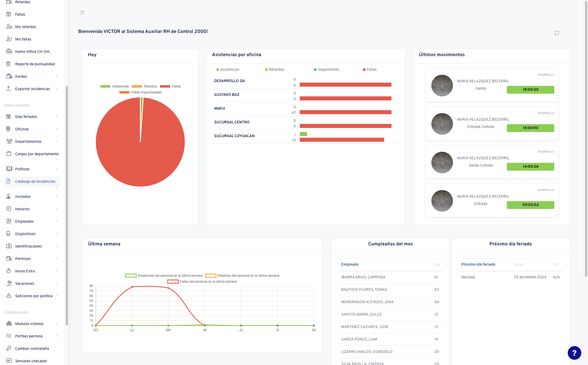This screenshot has width=588, height=365.
Task: Toggle Faltas del personal en la última semana legend
Action: tap(202, 282)
